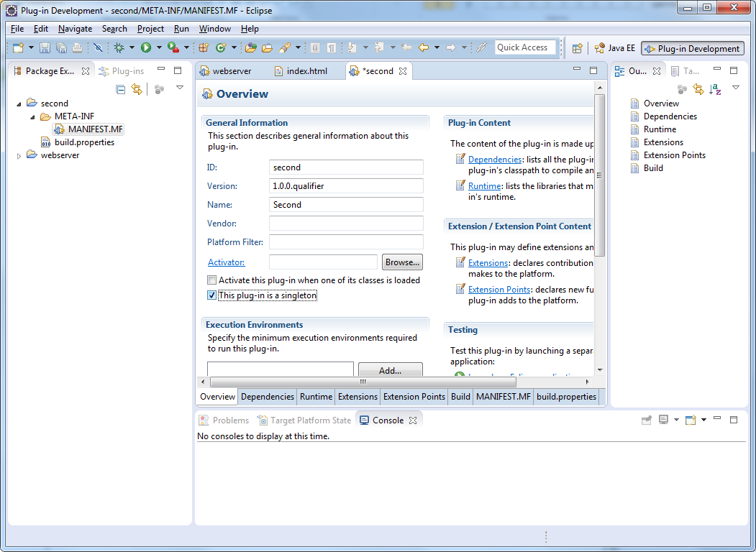Switch to webserver editor tab
Viewport: 756px width, 552px height.
pyautogui.click(x=226, y=71)
